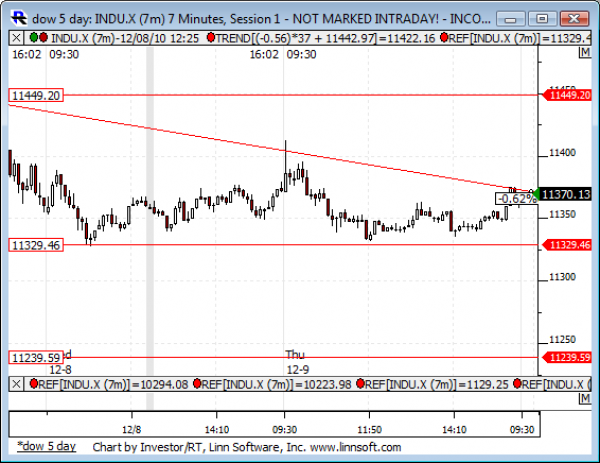The image size is (600, 463).
Task: Select red dot before REF =1129.25
Action: (360, 383)
